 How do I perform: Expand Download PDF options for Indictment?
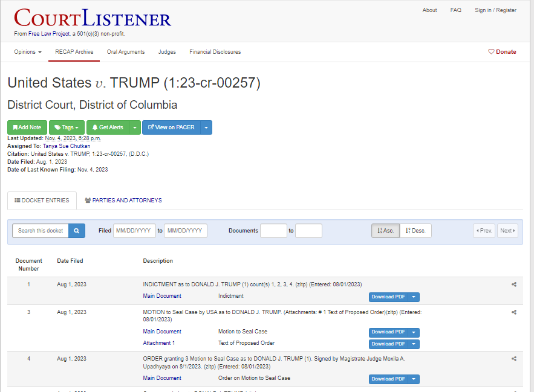414,297
